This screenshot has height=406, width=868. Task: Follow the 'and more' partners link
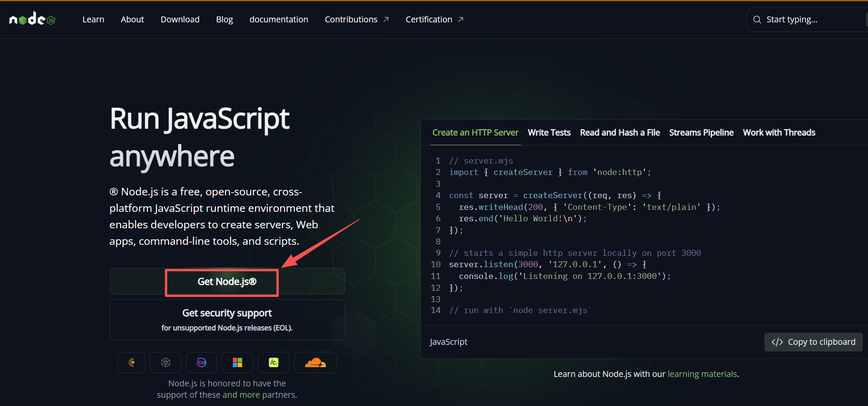(241, 395)
